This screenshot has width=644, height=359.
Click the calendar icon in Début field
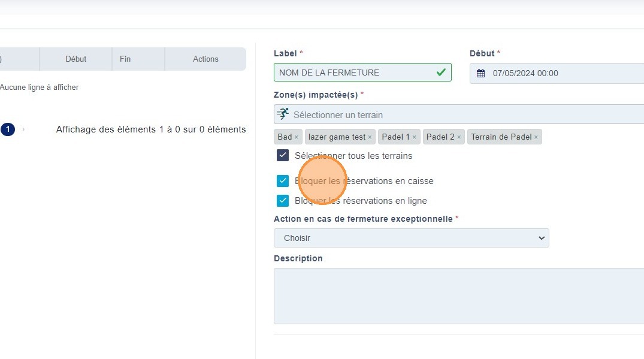[x=480, y=73]
